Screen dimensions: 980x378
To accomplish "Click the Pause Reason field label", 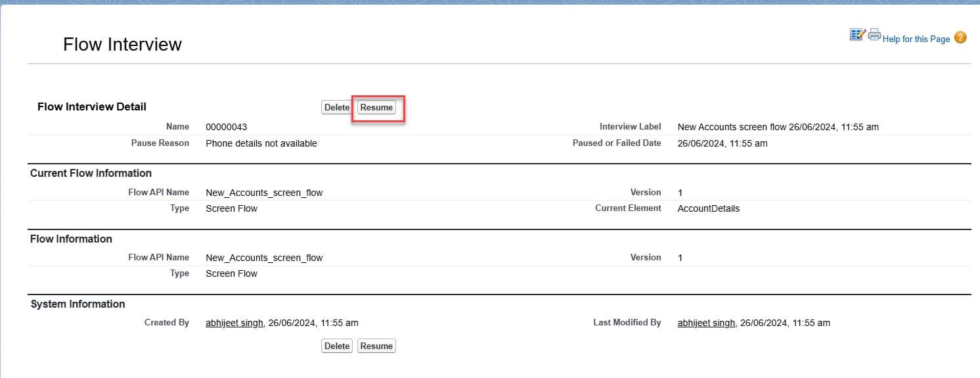I will click(x=160, y=143).
